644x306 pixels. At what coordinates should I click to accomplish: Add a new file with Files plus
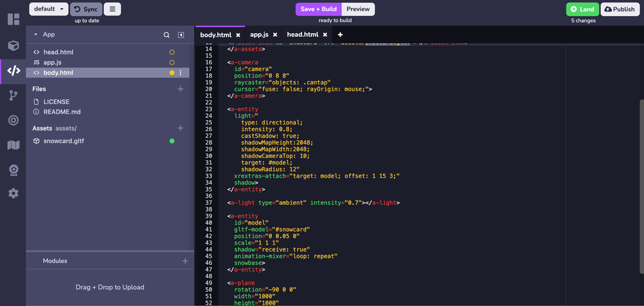pos(180,89)
